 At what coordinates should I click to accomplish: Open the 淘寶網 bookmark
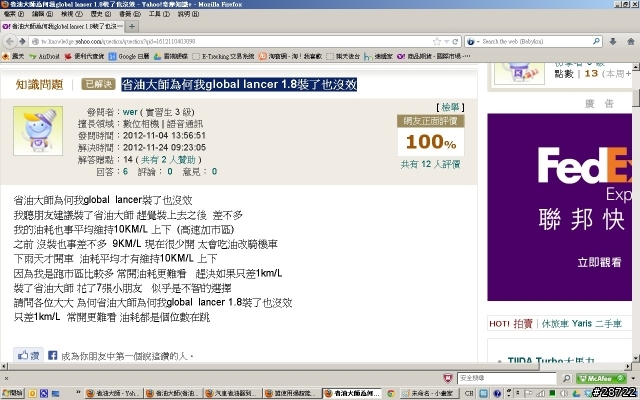(291, 56)
